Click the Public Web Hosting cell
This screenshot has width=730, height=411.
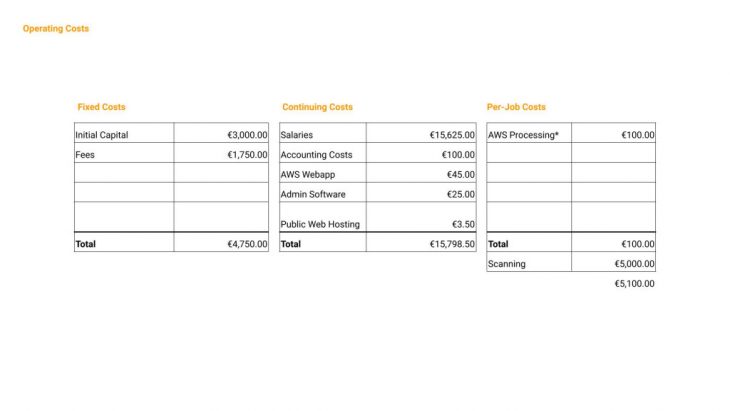tap(320, 224)
